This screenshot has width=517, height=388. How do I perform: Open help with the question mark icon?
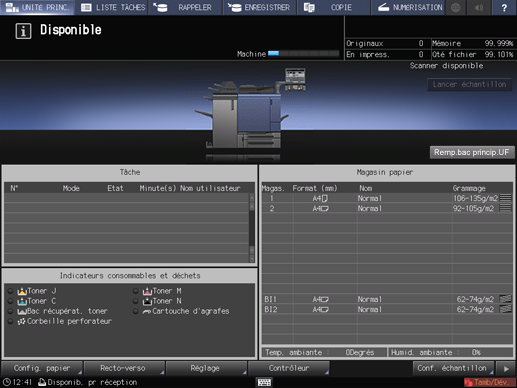(x=504, y=7)
